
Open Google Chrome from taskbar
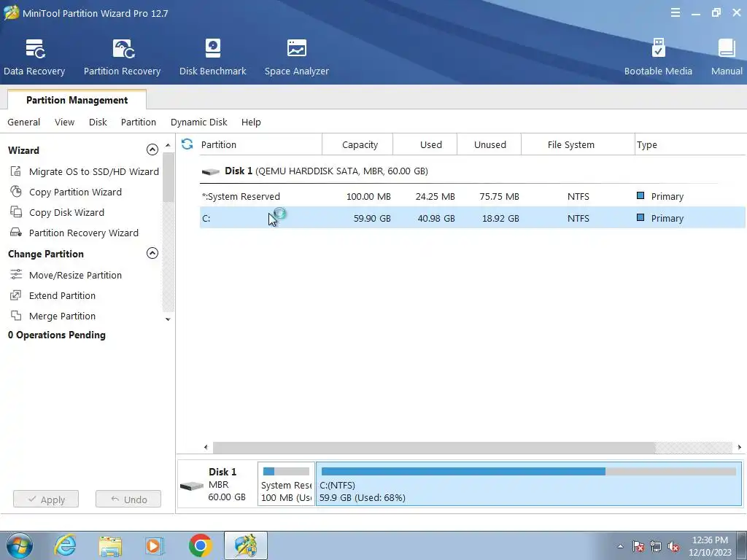point(200,545)
